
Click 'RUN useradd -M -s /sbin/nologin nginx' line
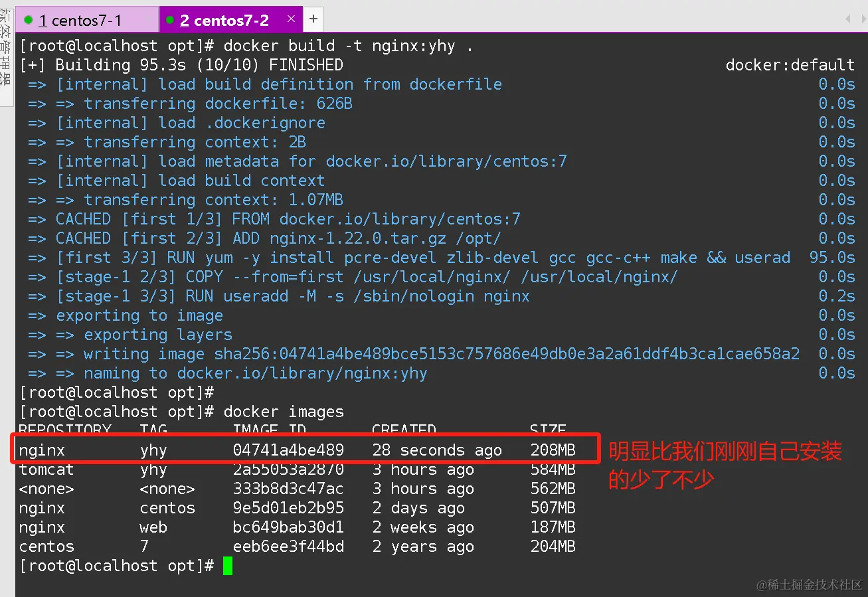[279, 296]
